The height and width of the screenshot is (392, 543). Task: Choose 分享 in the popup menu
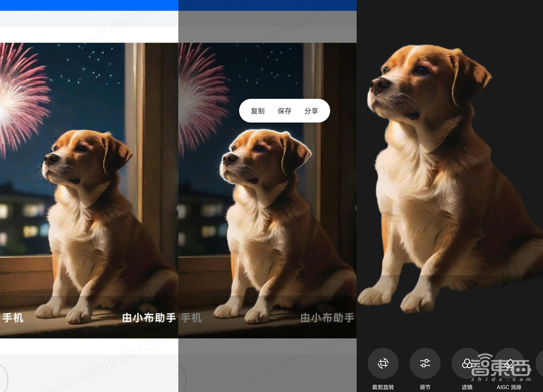(x=311, y=111)
